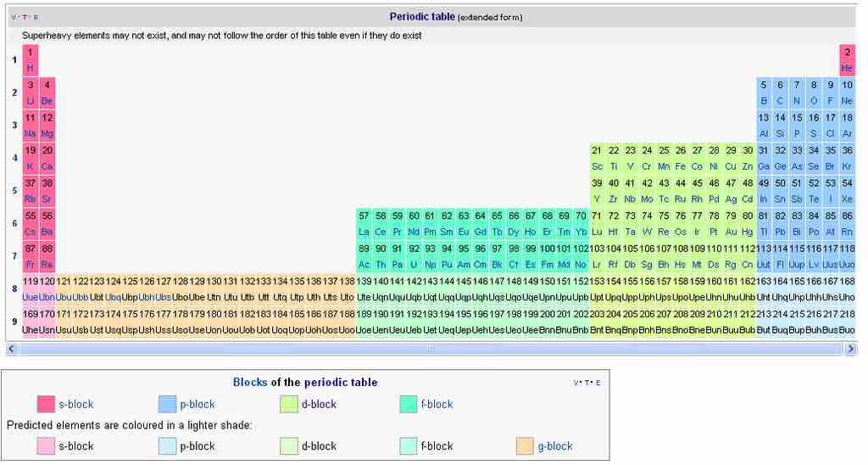Click the orange g-block color swatch
The width and height of the screenshot is (868, 465).
coord(525,446)
